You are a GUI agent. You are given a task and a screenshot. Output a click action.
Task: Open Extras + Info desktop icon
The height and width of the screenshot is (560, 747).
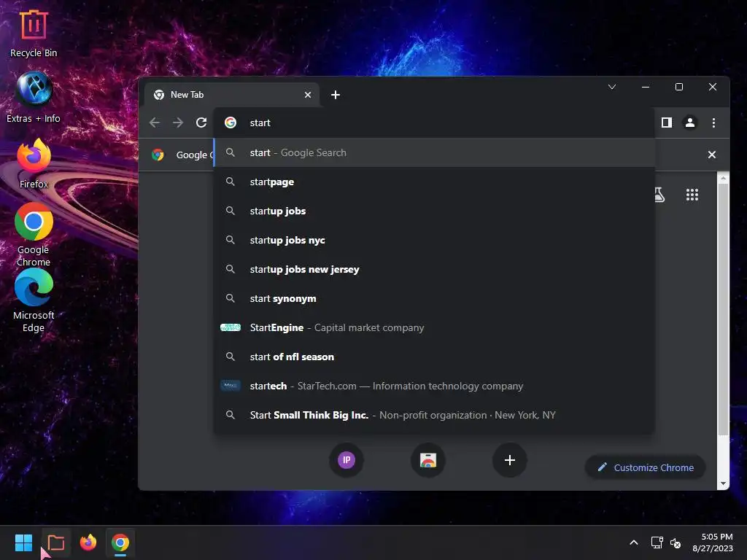click(x=34, y=98)
